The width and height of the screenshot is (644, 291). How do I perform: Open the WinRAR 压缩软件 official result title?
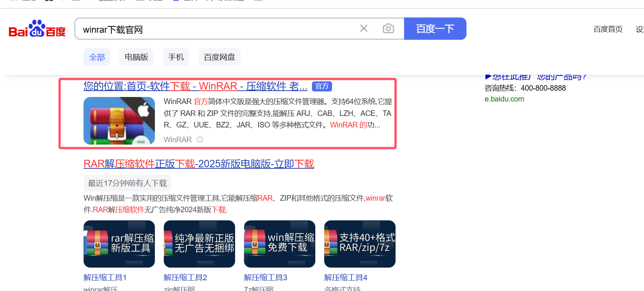[195, 86]
